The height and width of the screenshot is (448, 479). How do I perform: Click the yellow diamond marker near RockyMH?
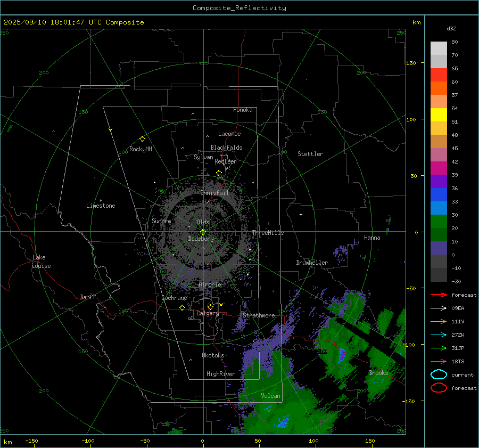pos(142,139)
